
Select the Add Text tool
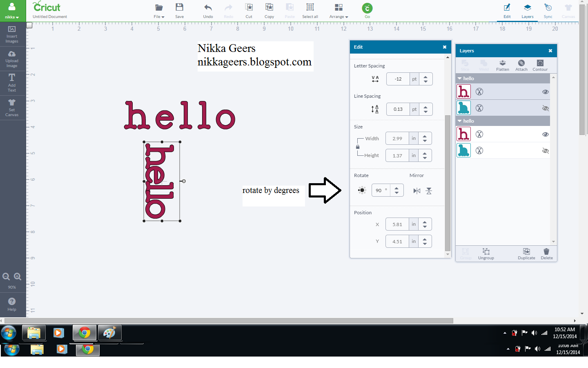point(12,83)
